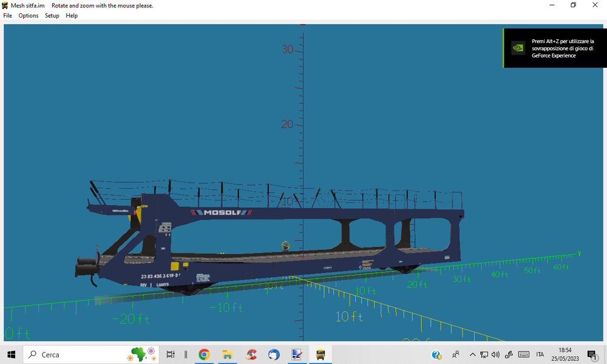Screen dimensions: 607x364
Task: Click the GeForce Experience overlay notification
Action: click(x=555, y=48)
